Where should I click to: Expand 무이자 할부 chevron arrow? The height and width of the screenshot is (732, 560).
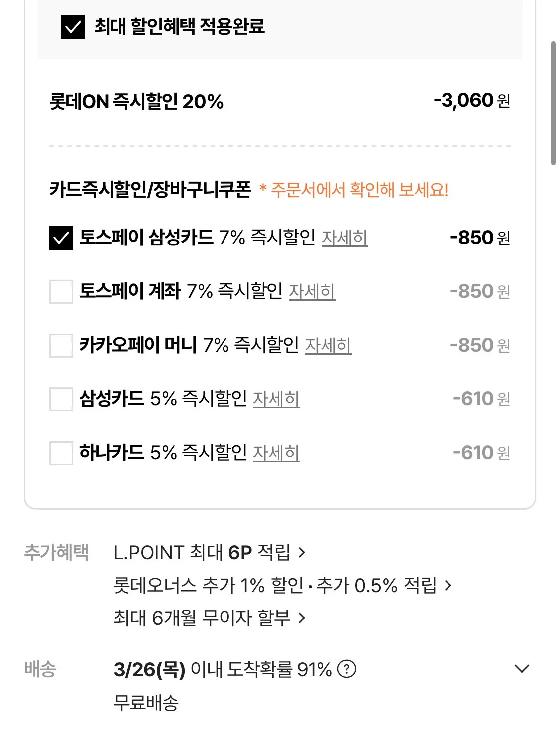pos(302,618)
